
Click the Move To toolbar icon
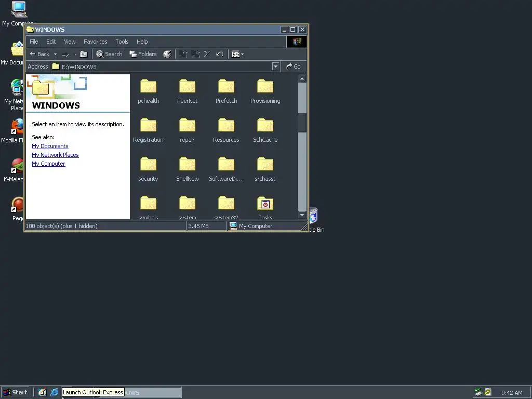coord(183,54)
